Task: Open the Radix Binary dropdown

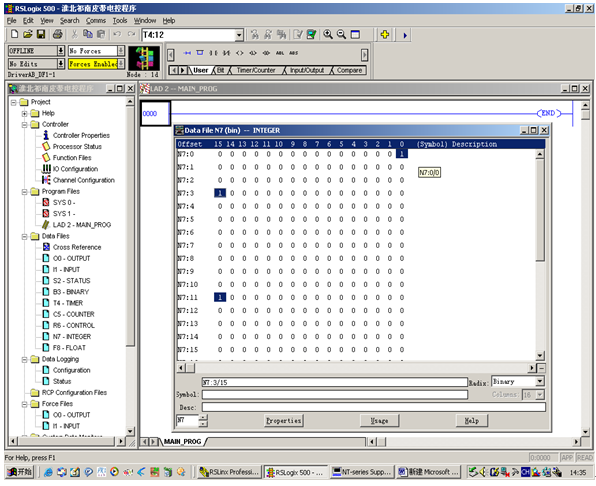Action: tap(540, 381)
